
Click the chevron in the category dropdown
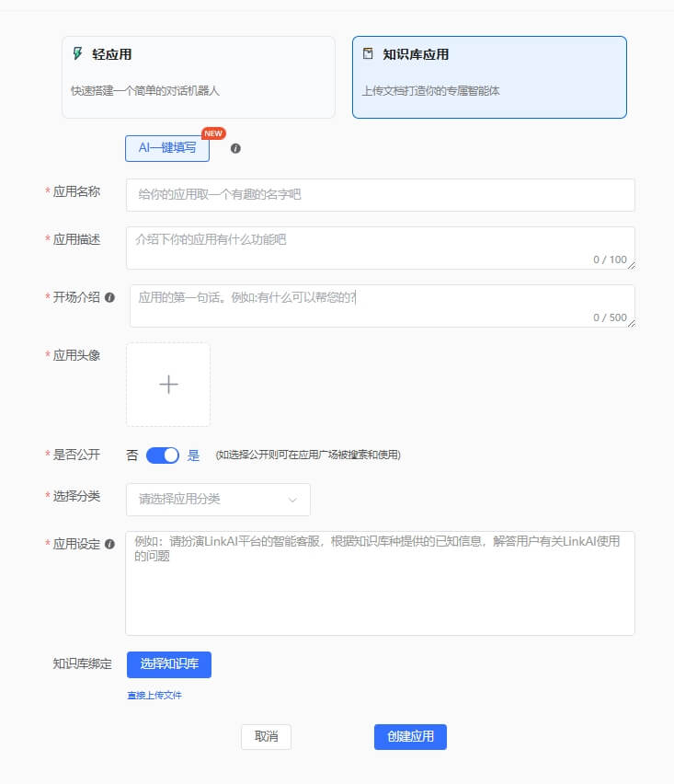292,500
